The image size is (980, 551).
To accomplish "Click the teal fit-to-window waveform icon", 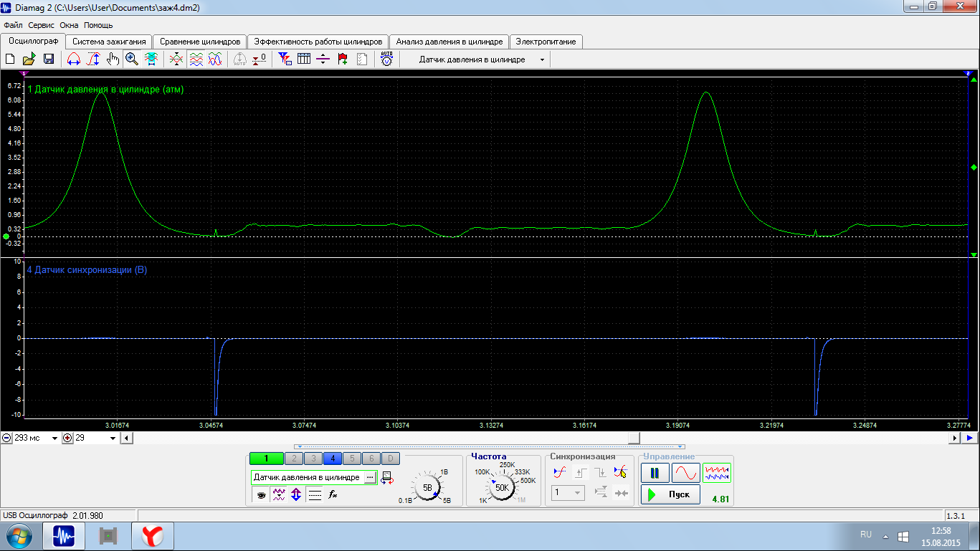I will click(151, 59).
